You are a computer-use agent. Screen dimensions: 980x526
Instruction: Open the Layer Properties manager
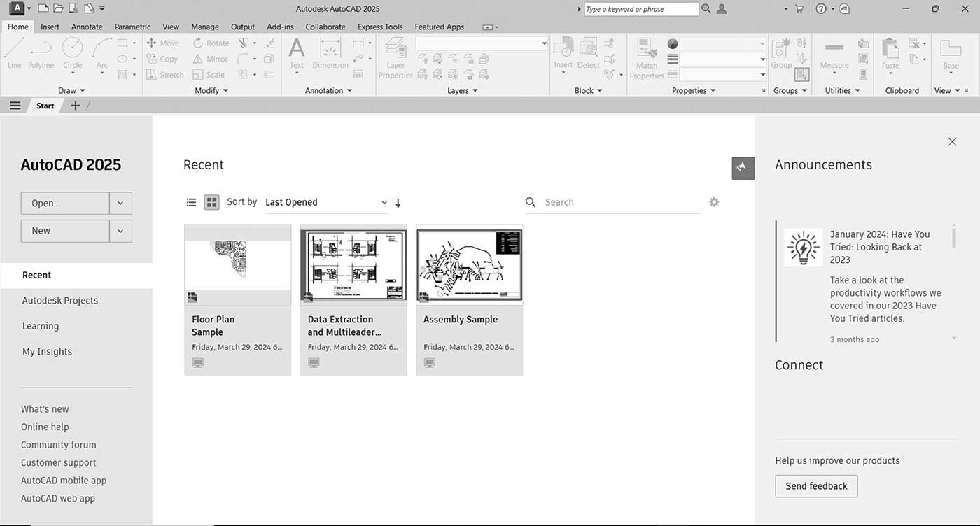coord(395,58)
